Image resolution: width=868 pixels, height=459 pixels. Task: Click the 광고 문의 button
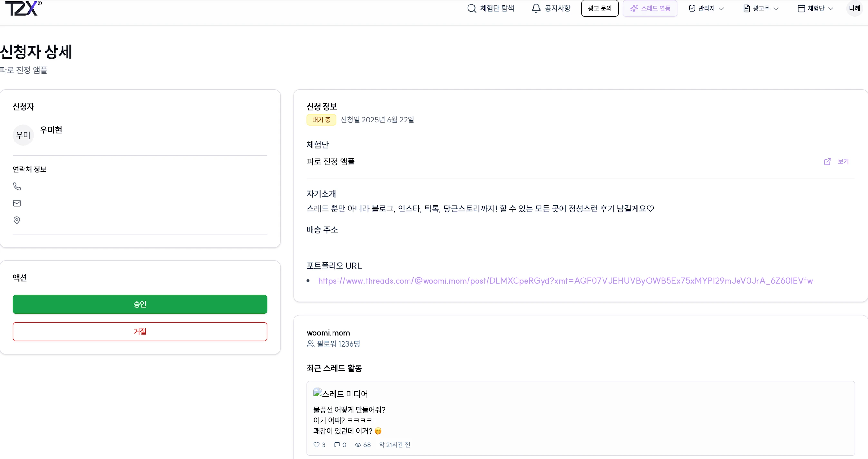click(x=600, y=8)
